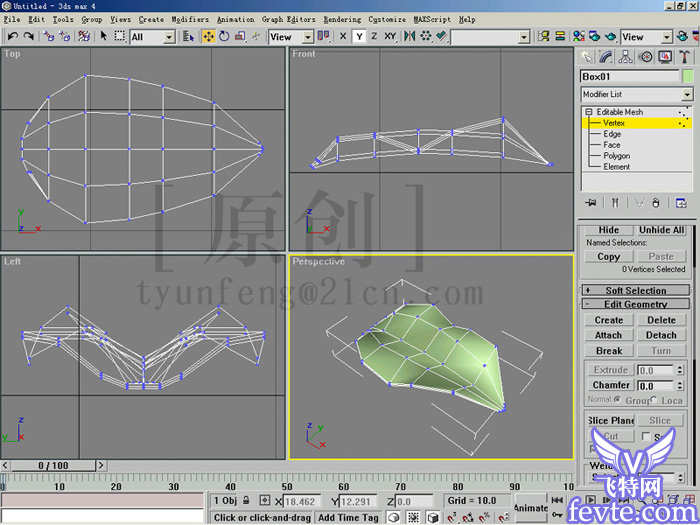This screenshot has height=525, width=700.
Task: Select the Bind to Space Warp tool
Action: click(84, 36)
